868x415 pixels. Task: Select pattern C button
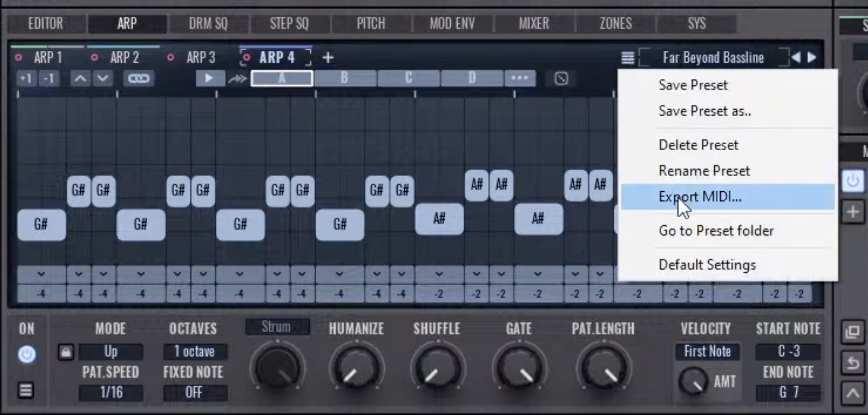click(408, 78)
